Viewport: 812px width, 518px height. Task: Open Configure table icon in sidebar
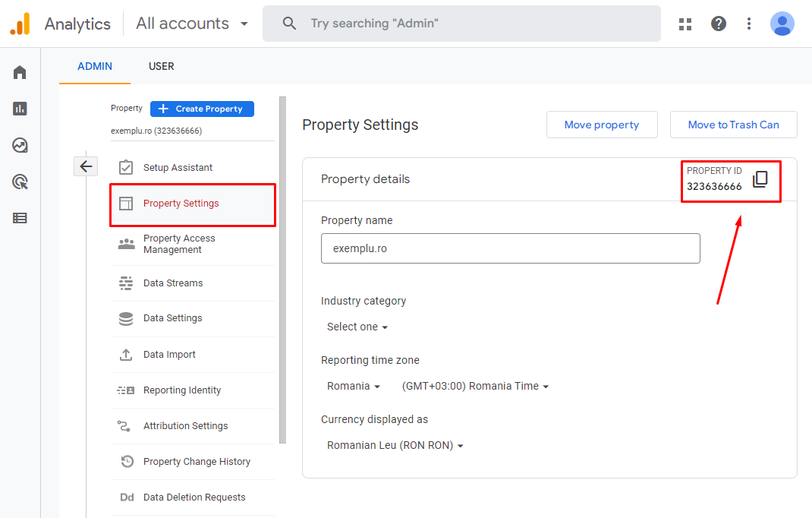click(x=20, y=218)
